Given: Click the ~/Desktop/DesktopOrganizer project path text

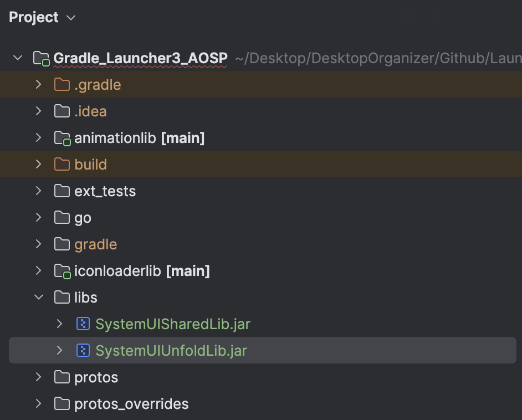Looking at the screenshot, I should click(378, 59).
